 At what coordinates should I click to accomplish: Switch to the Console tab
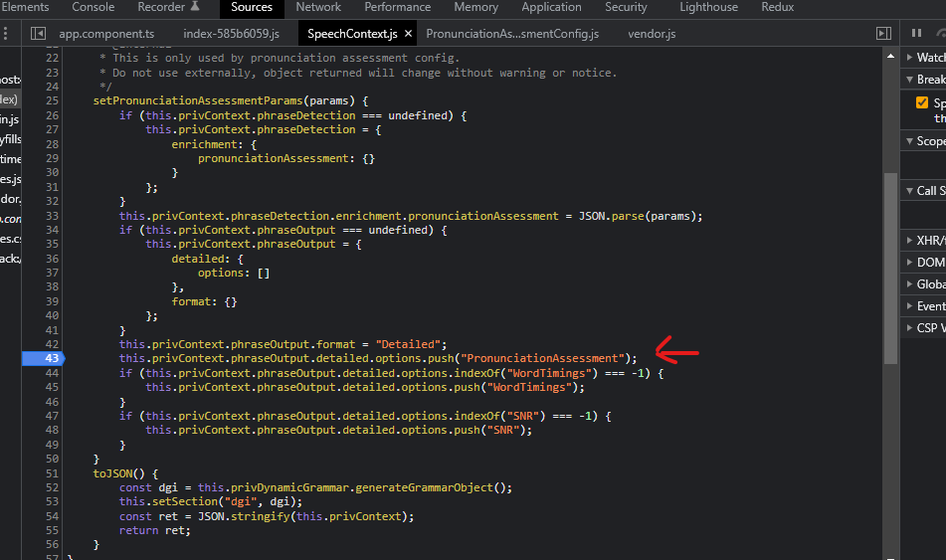[93, 7]
